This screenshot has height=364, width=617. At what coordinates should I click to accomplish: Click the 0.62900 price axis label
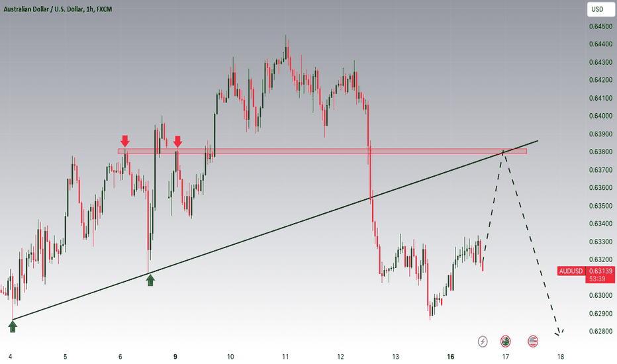pyautogui.click(x=600, y=313)
